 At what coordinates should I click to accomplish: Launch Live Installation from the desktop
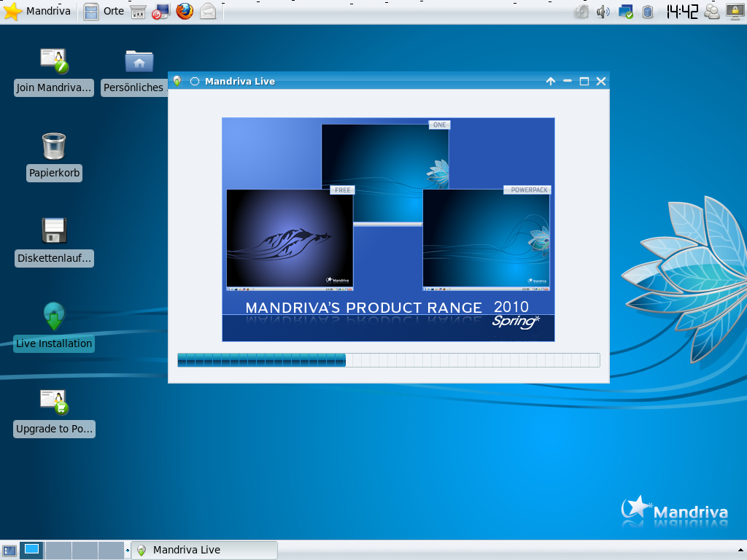[53, 314]
